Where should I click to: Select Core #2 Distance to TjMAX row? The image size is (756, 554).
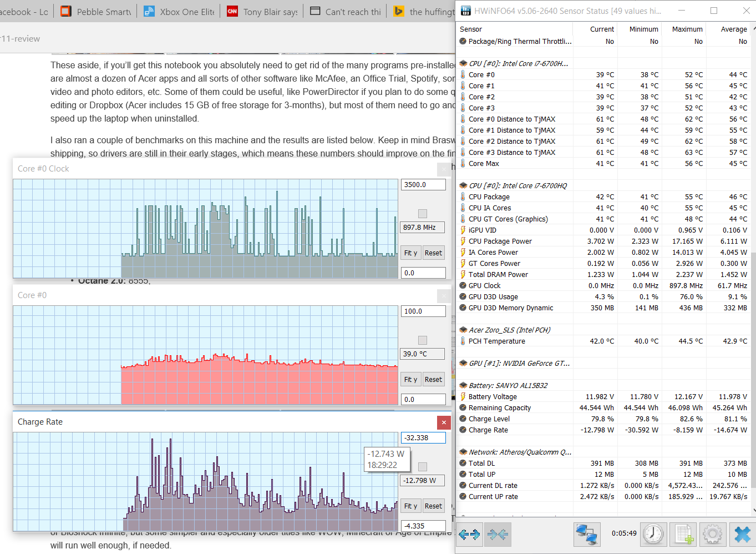[x=603, y=141]
